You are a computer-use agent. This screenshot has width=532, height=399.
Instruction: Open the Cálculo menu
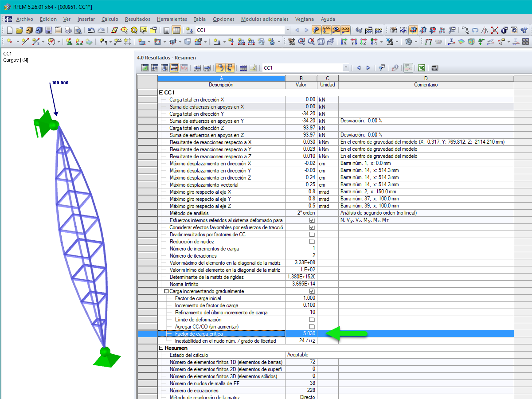(x=110, y=19)
